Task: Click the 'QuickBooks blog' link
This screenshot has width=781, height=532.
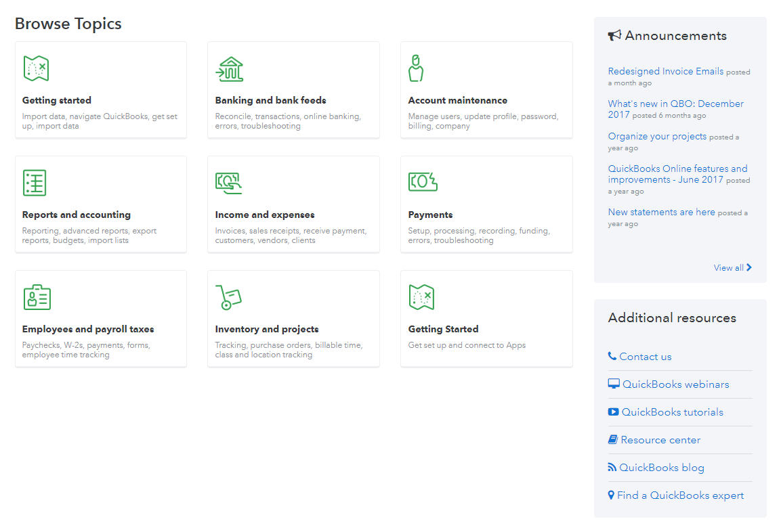Action: pos(662,468)
